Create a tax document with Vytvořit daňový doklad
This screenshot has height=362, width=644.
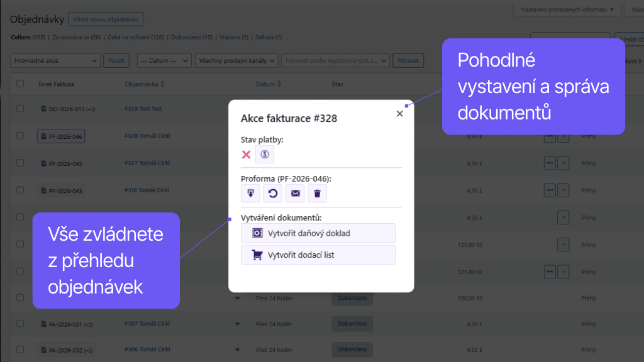point(318,233)
